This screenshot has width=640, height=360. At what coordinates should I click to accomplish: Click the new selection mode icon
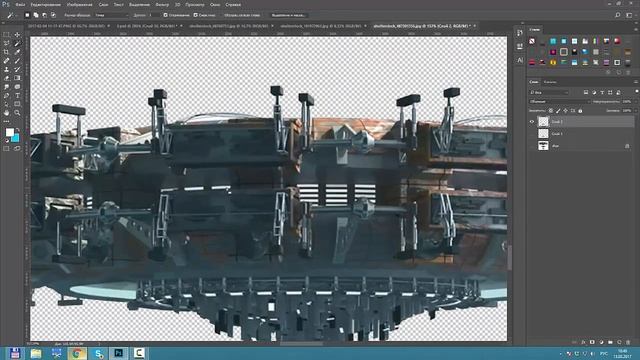(27, 15)
